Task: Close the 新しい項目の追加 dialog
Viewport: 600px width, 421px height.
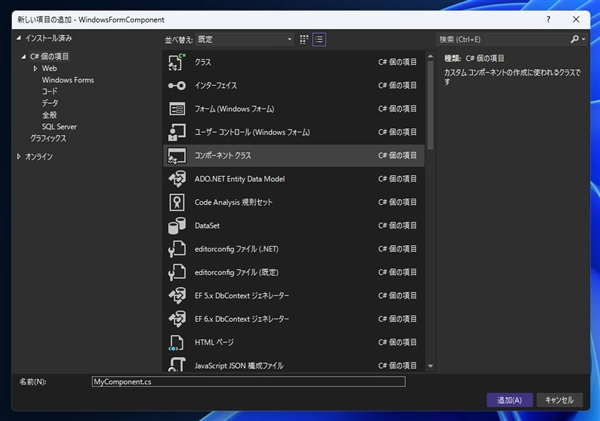Action: pyautogui.click(x=576, y=20)
